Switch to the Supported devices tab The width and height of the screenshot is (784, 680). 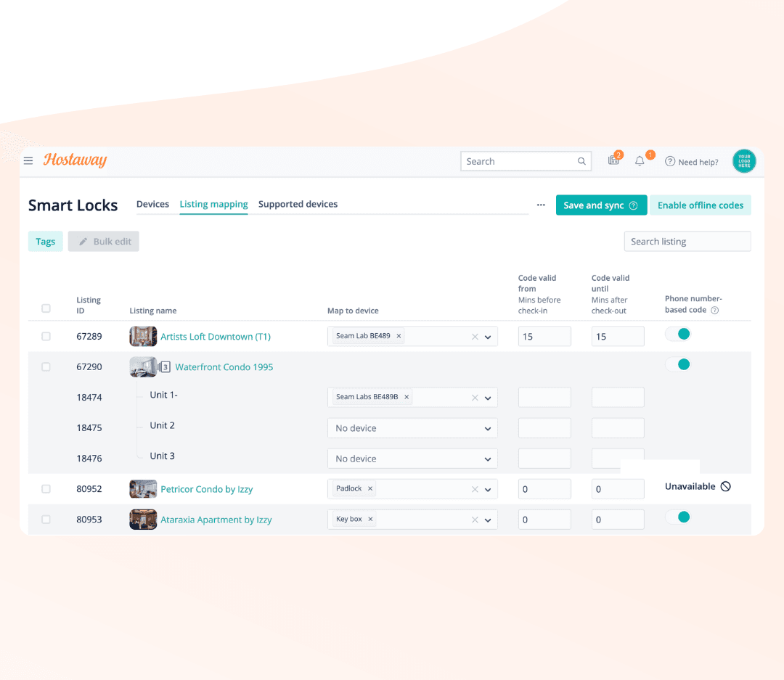tap(298, 205)
